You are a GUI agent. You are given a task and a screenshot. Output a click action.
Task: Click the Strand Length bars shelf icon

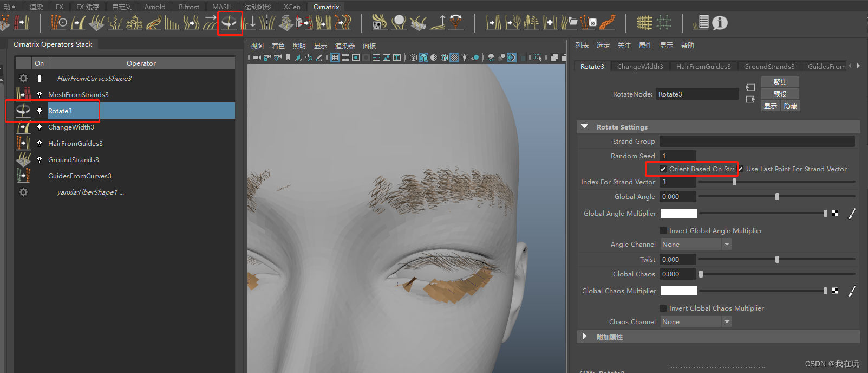click(x=172, y=23)
